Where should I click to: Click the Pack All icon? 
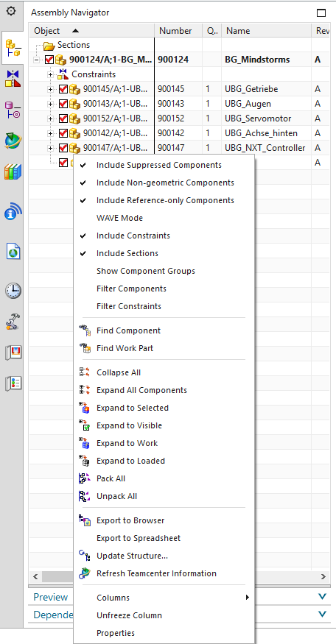(84, 478)
